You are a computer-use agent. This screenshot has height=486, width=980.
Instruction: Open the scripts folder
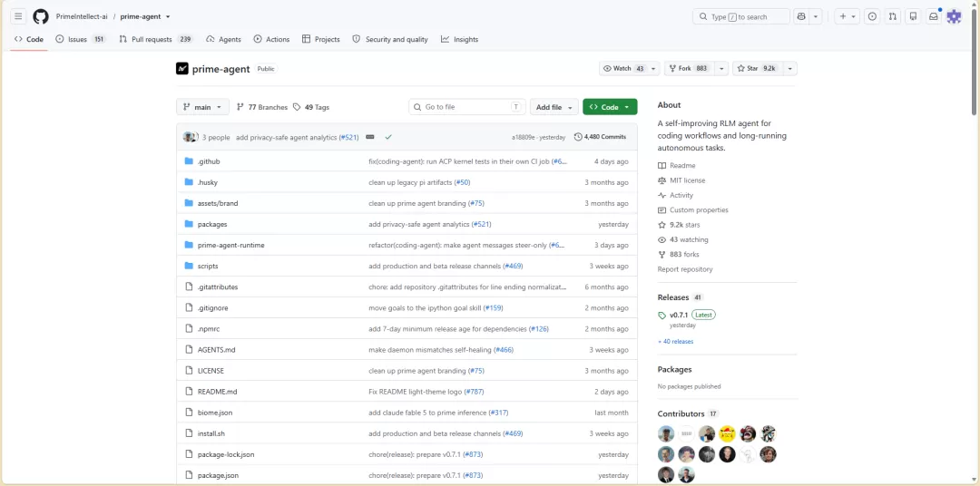click(208, 266)
